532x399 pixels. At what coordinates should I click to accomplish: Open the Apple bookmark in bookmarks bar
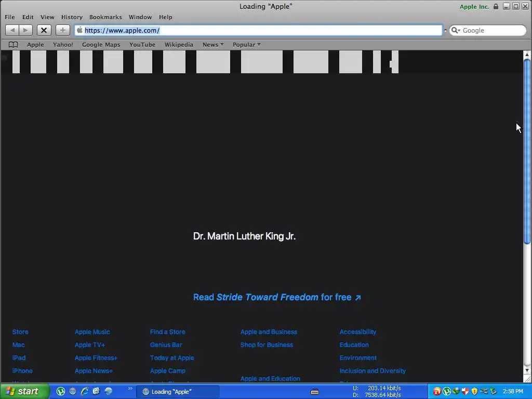pyautogui.click(x=35, y=45)
